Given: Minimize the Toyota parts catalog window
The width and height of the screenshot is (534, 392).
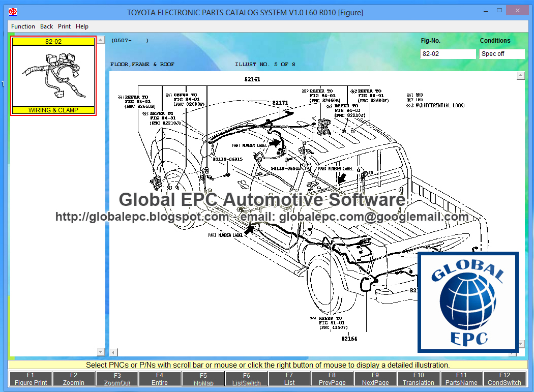Looking at the screenshot, I should click(486, 11).
